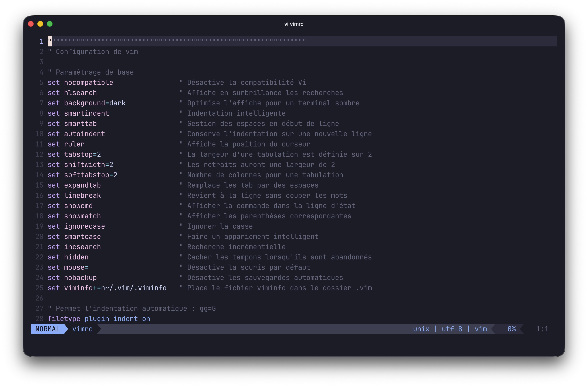
Task: Click comment 'Optimise l'affiche pour un terminal sombre'
Action: point(273,103)
